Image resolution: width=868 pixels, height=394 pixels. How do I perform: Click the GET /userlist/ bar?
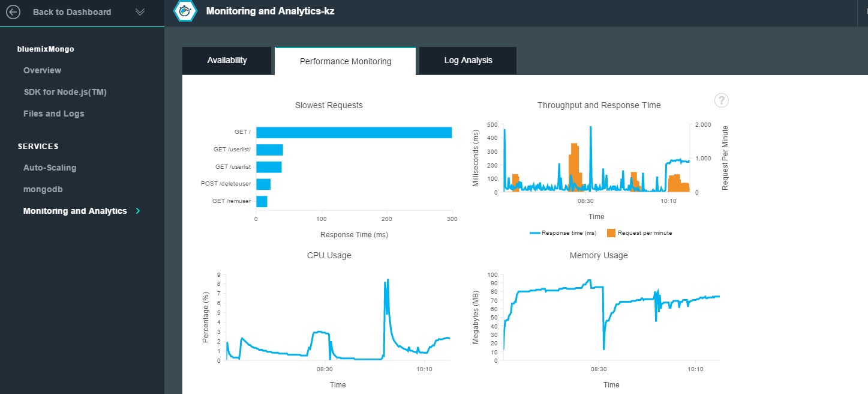269,150
